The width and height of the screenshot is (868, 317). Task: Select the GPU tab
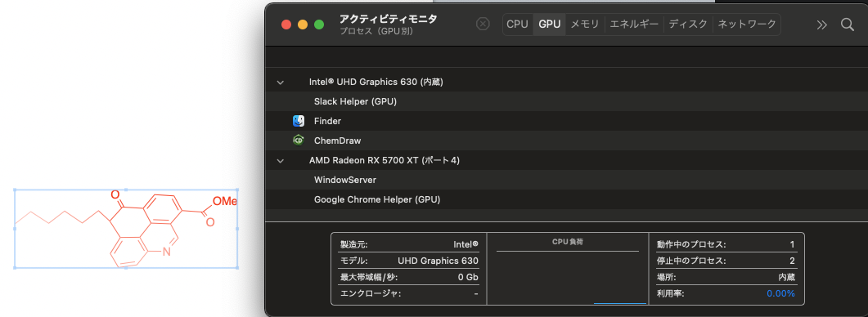(x=550, y=25)
